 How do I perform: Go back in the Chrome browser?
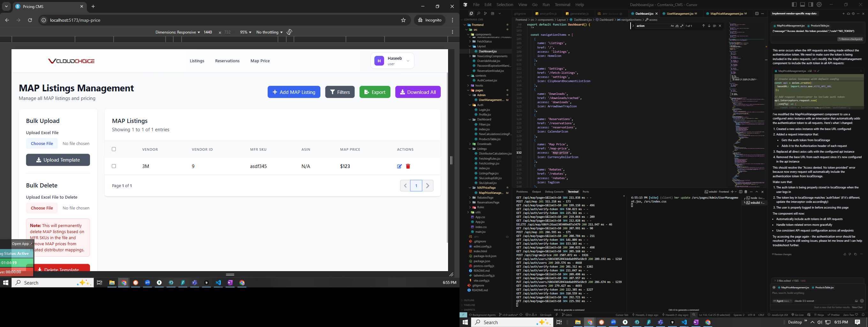[x=7, y=20]
